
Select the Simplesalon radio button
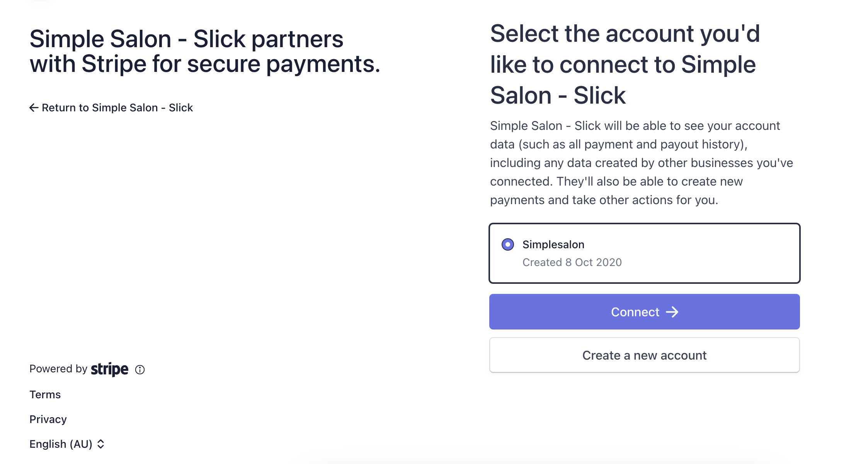pos(508,244)
